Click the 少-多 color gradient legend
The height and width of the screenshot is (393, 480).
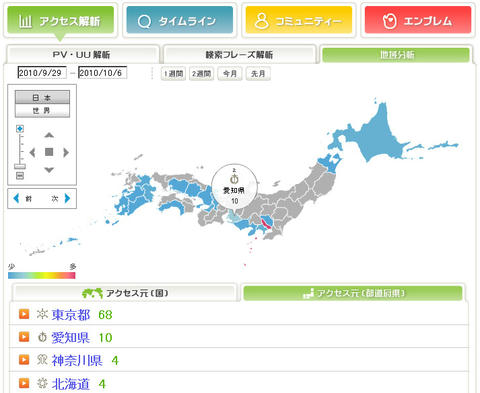(42, 275)
